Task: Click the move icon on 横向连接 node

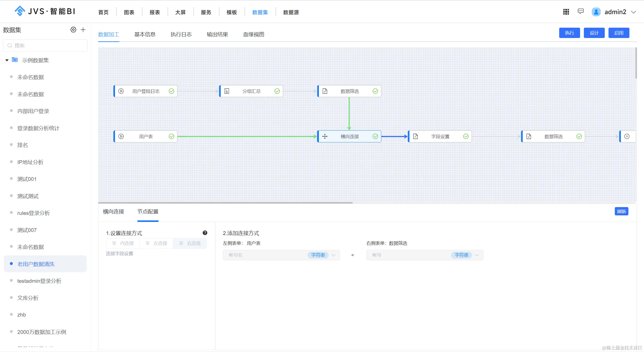Action: point(325,136)
